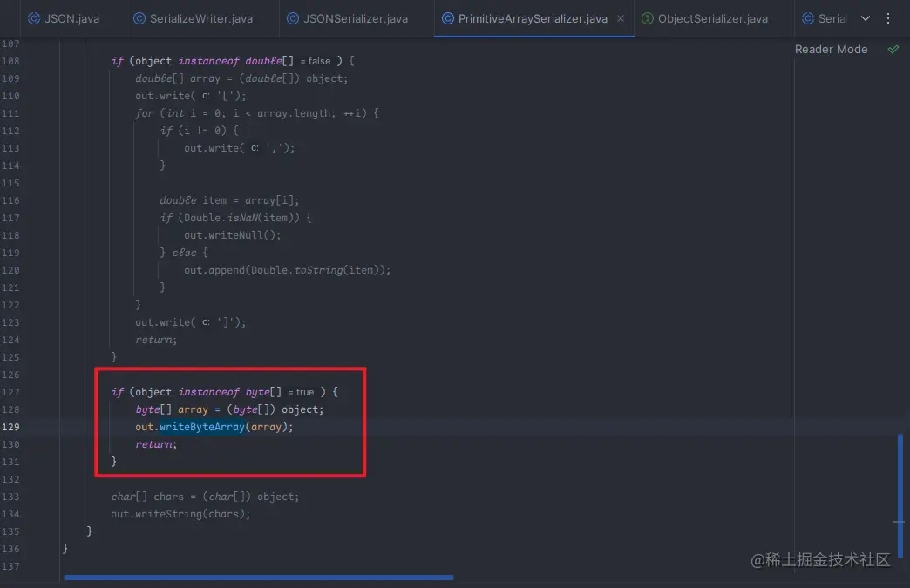
Task: Click line number 129 in gutter
Action: 10,427
